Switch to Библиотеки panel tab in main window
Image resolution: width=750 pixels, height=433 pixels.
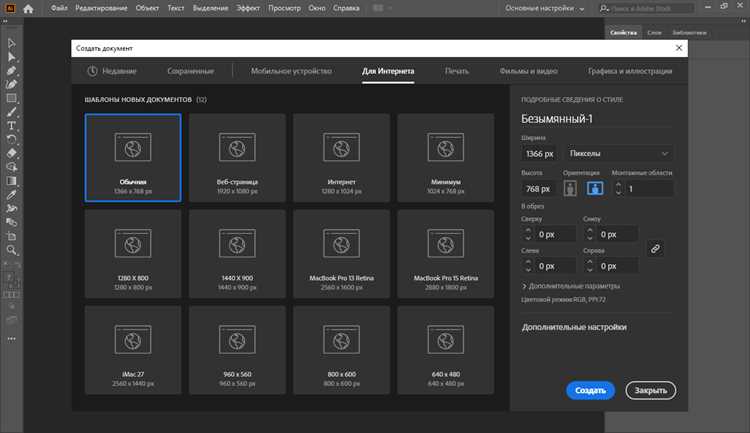click(x=689, y=33)
